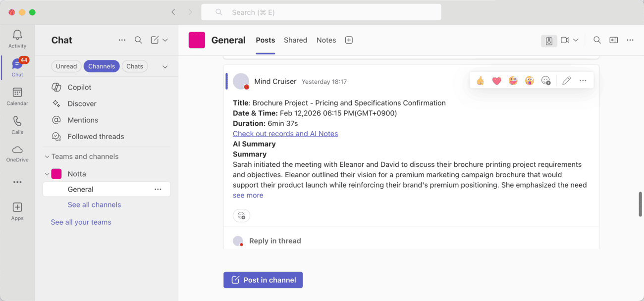
Task: Switch to the Shared tab
Action: [x=296, y=40]
